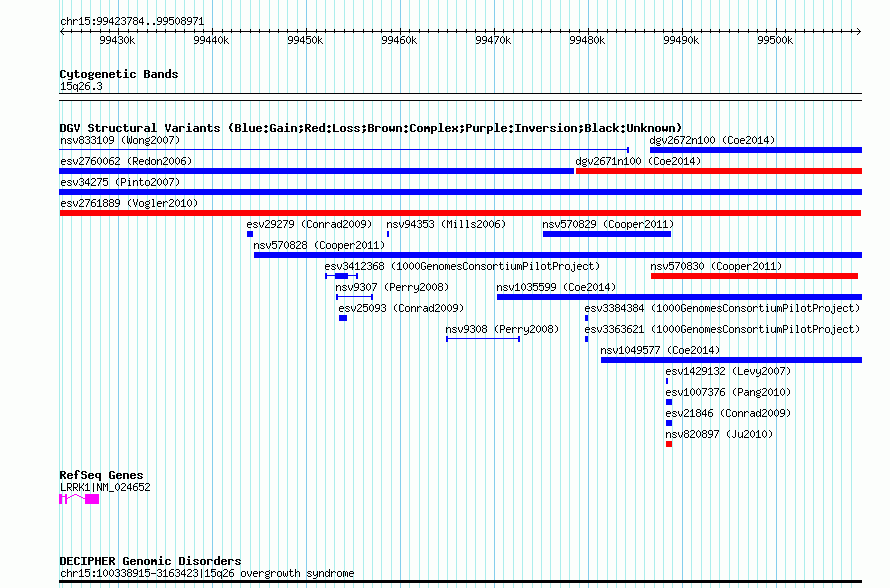Select the nsv570829 (Cooper2011) blue bar

[607, 234]
